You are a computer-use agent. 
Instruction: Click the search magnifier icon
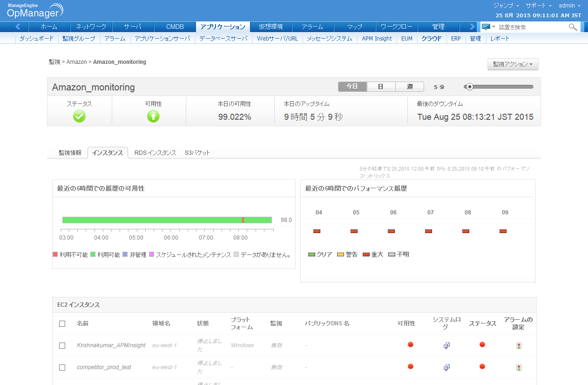pyautogui.click(x=573, y=27)
